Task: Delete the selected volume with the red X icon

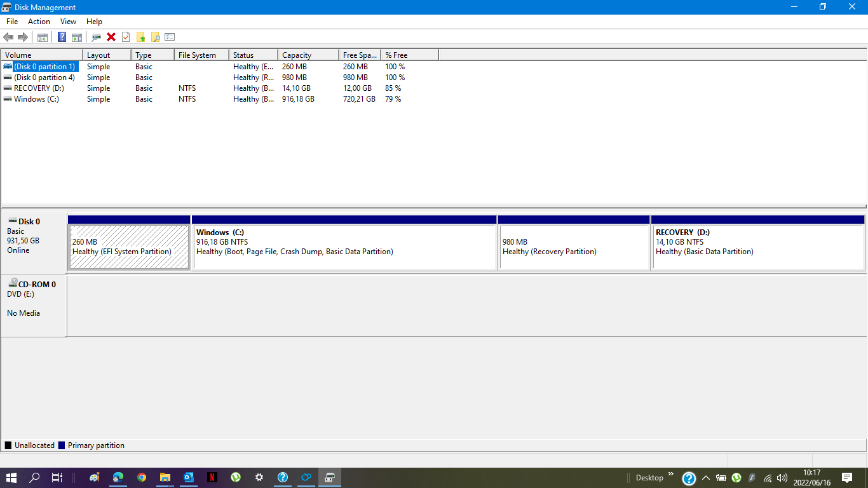Action: coord(110,37)
